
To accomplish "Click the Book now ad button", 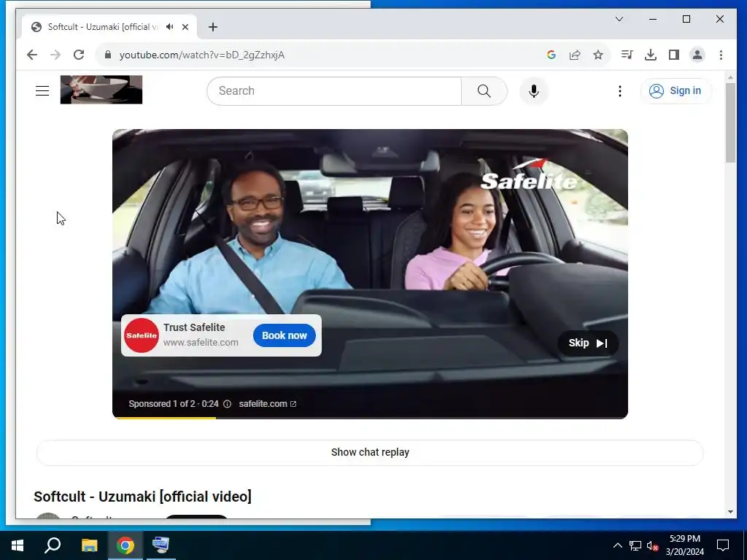I will pos(285,335).
